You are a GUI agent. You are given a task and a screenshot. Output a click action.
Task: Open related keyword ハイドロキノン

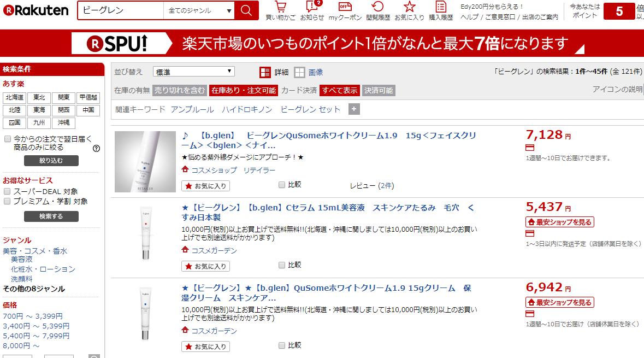(x=247, y=109)
